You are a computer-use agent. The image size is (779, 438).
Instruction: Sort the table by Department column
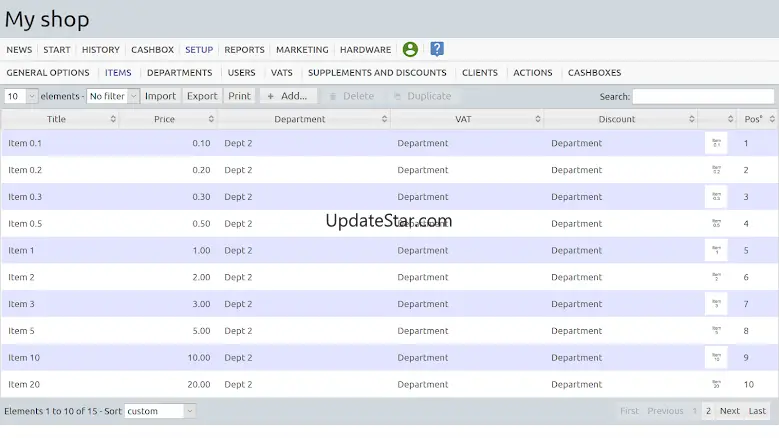click(304, 119)
